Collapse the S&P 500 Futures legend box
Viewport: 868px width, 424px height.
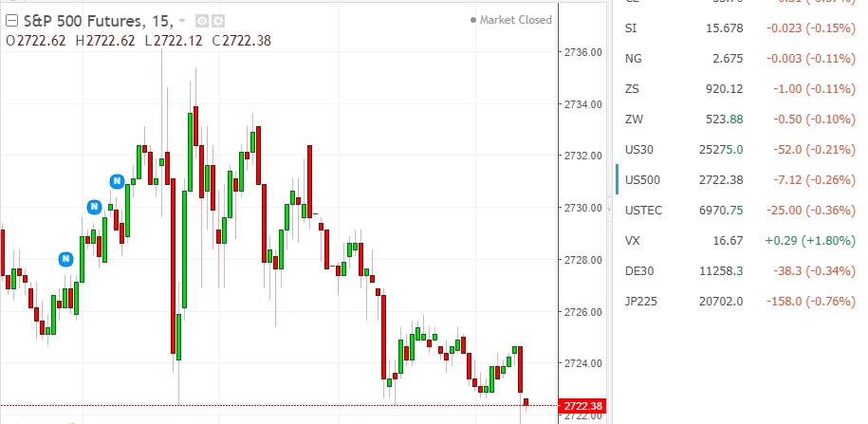click(x=11, y=21)
